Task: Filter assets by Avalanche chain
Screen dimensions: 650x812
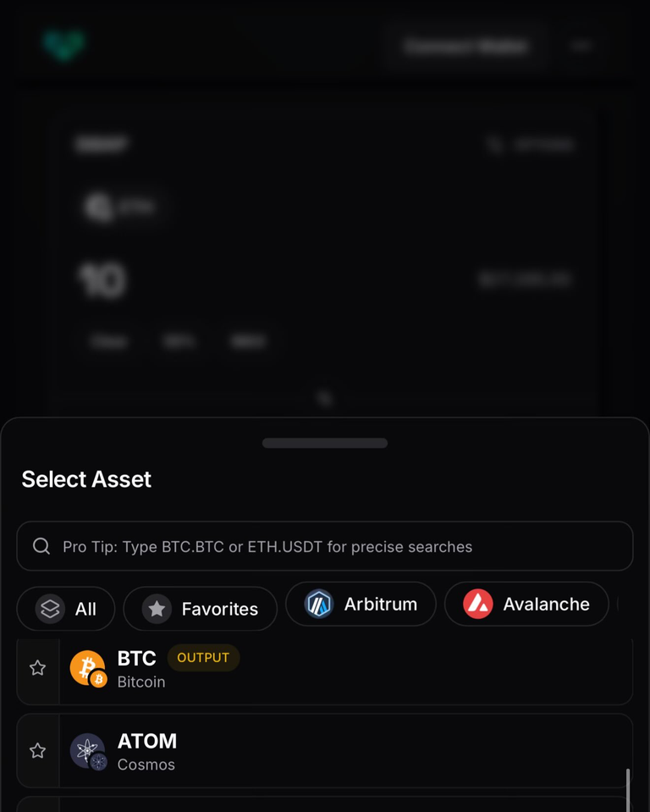Action: 526,604
